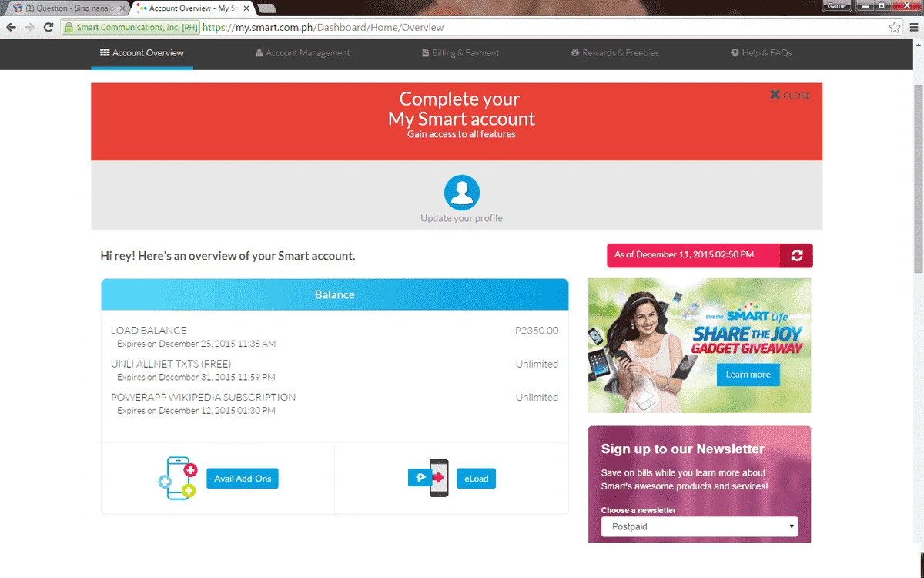The width and height of the screenshot is (924, 578).
Task: Click the eLoad button
Action: (x=476, y=479)
